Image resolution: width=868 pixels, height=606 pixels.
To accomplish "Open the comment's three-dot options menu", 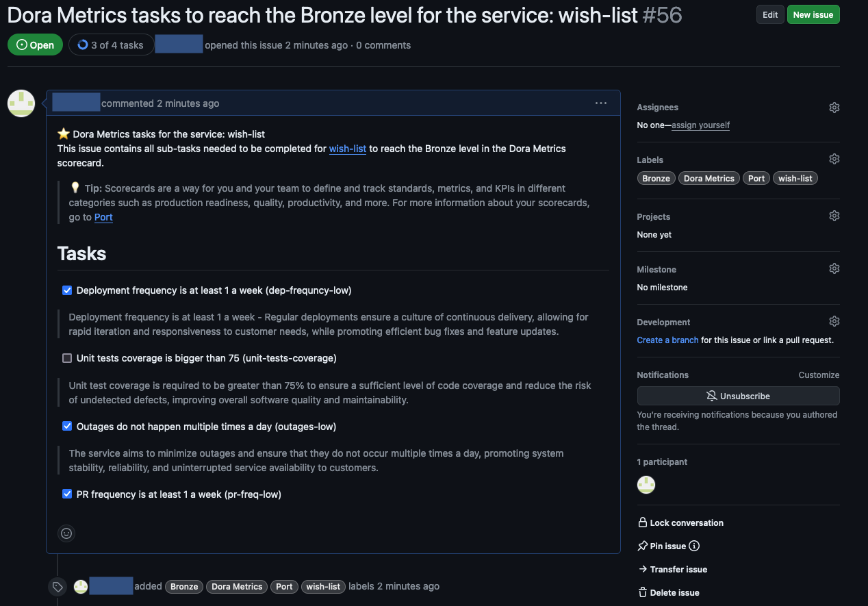I will pyautogui.click(x=601, y=103).
